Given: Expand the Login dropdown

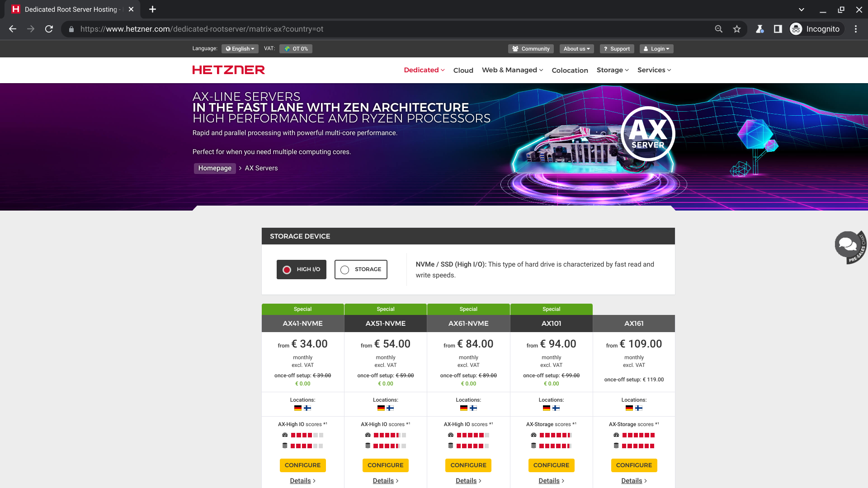Looking at the screenshot, I should click(656, 49).
